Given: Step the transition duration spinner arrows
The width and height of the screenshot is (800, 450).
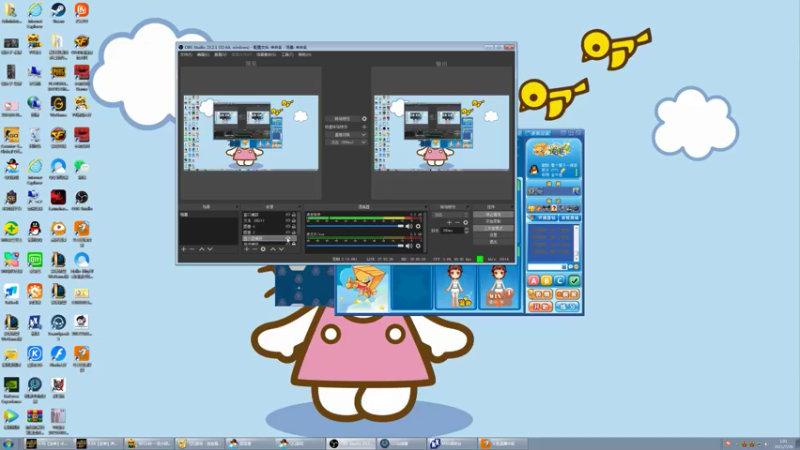Looking at the screenshot, I should click(466, 231).
